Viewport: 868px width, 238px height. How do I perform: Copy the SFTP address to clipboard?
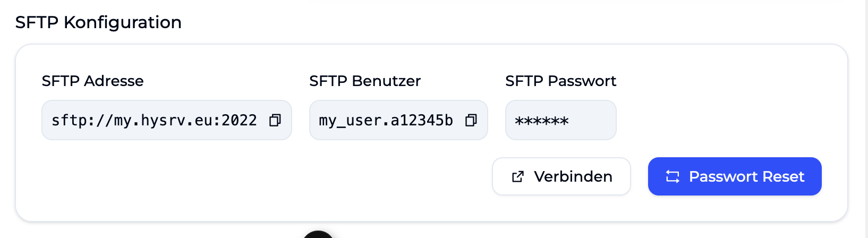pos(275,121)
